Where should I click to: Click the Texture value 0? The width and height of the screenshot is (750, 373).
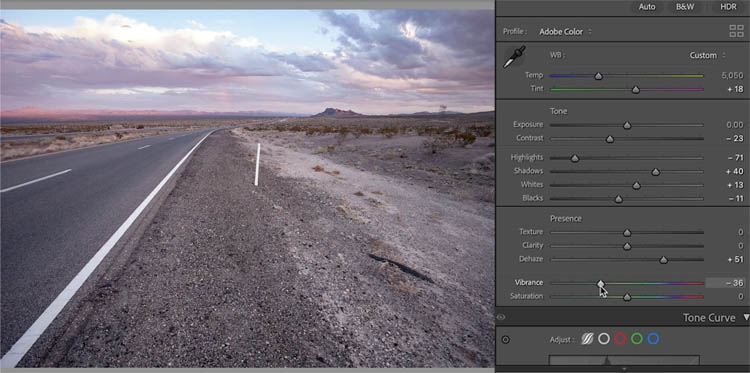(x=741, y=232)
